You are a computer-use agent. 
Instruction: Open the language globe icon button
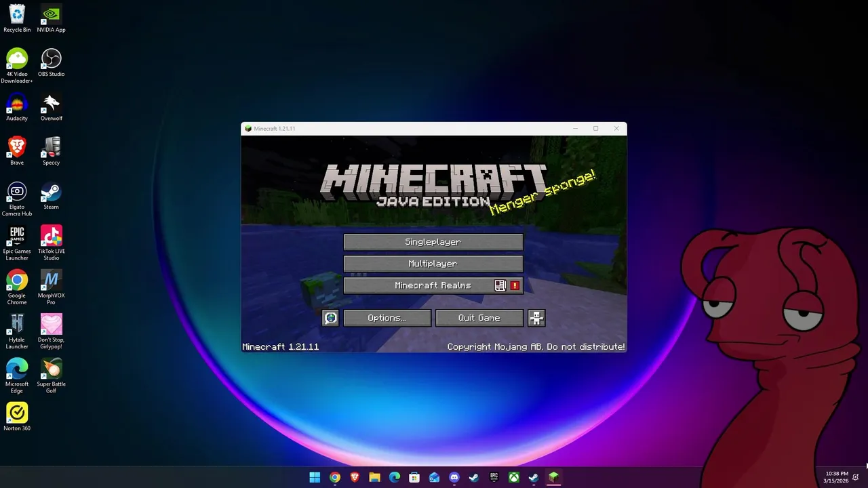tap(330, 318)
